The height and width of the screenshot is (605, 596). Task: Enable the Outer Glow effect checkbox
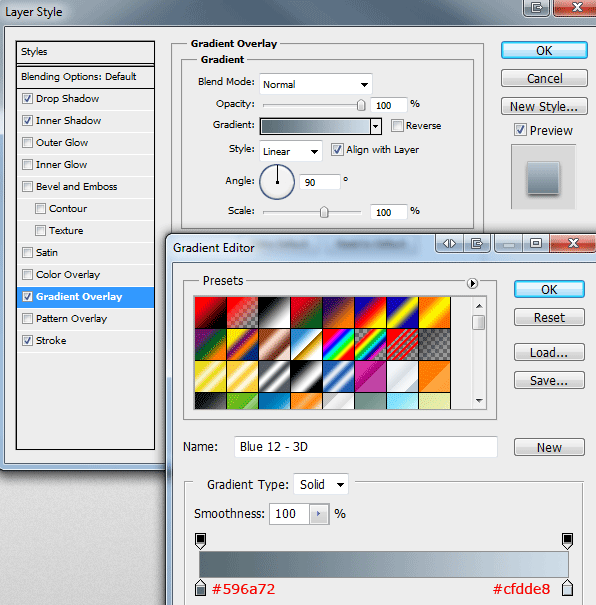27,142
